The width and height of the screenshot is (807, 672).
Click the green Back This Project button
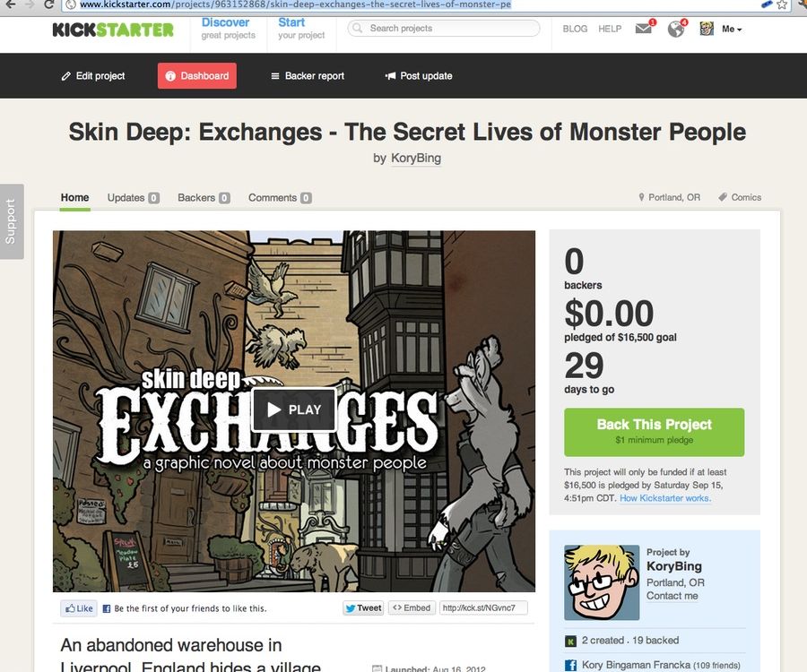(655, 432)
